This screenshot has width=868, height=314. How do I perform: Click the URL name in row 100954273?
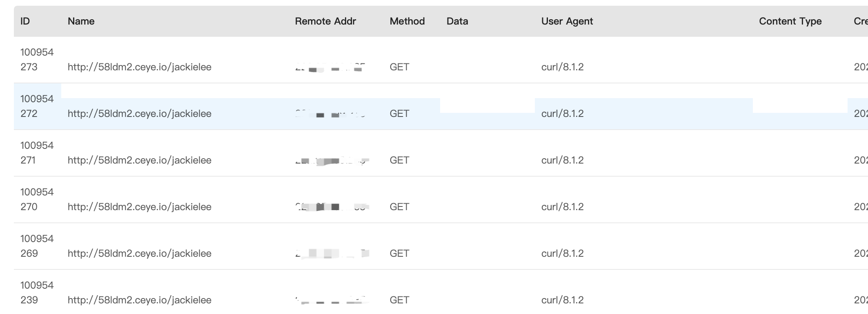pos(140,67)
